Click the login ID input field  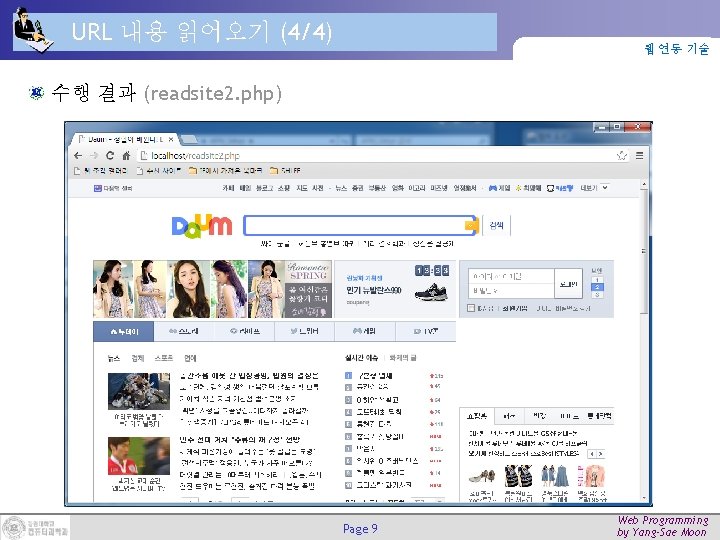click(x=512, y=276)
